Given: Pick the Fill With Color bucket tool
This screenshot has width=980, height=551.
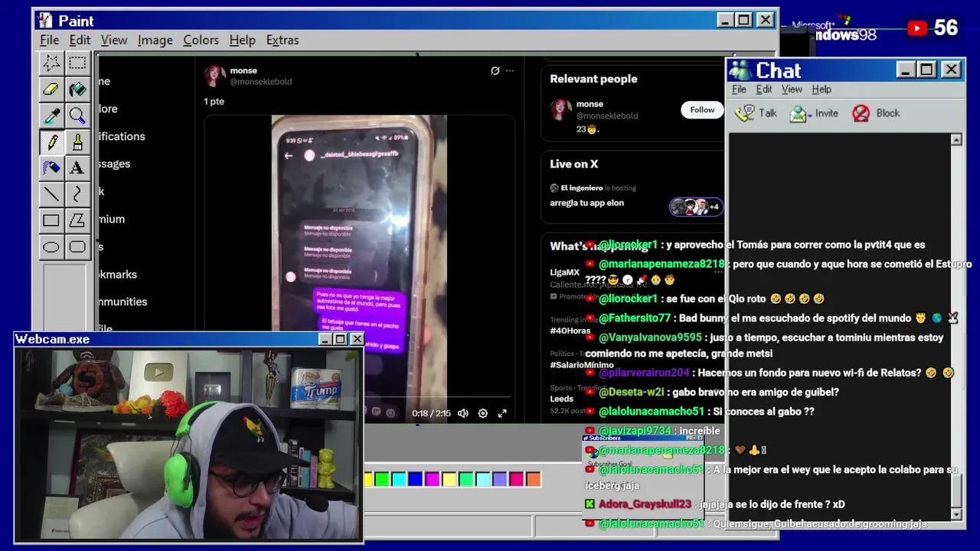Looking at the screenshot, I should click(77, 90).
